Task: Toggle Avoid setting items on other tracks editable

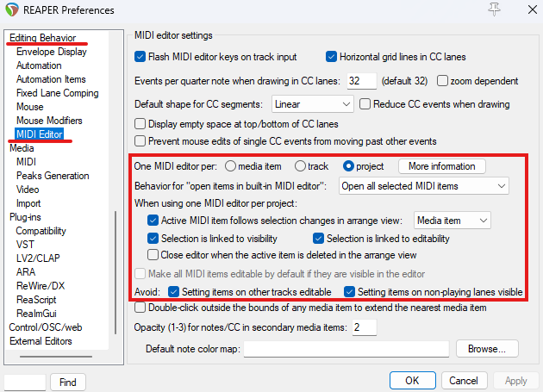Action: 173,292
